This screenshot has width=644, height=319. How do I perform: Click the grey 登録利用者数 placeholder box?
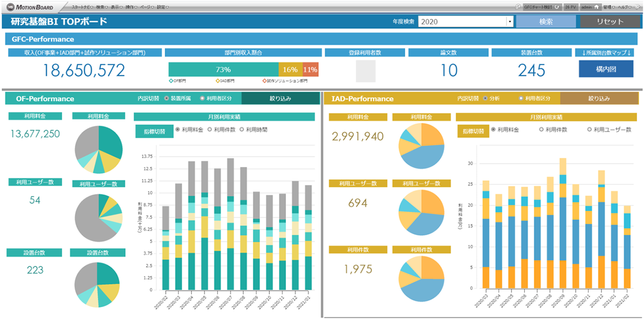(x=365, y=71)
